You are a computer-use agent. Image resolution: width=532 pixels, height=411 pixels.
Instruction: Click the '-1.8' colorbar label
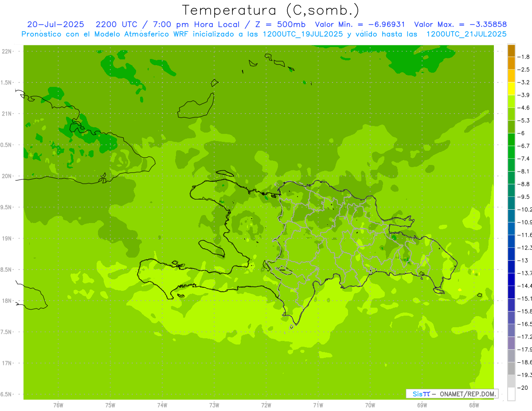[x=524, y=57]
